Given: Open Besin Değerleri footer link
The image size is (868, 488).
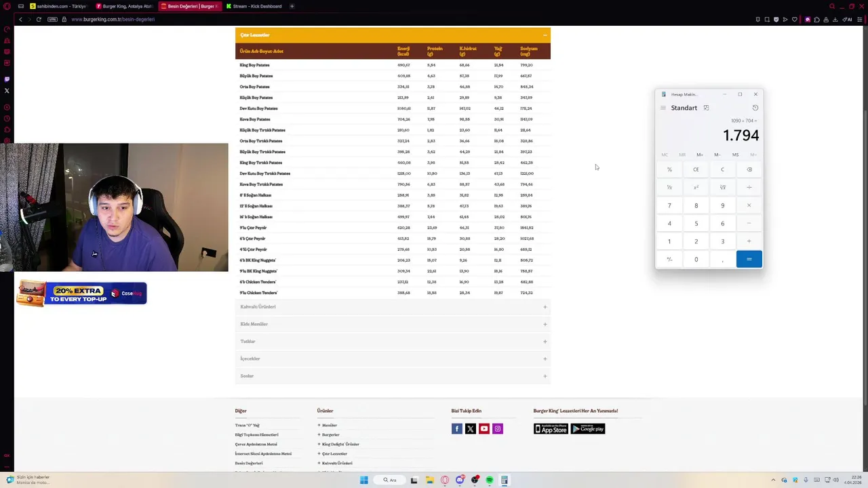Looking at the screenshot, I should point(249,463).
